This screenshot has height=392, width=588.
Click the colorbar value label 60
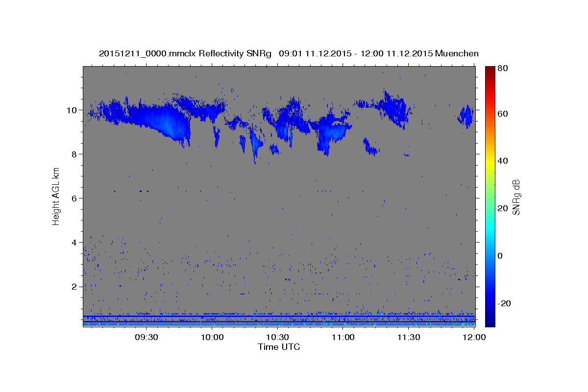(x=502, y=114)
